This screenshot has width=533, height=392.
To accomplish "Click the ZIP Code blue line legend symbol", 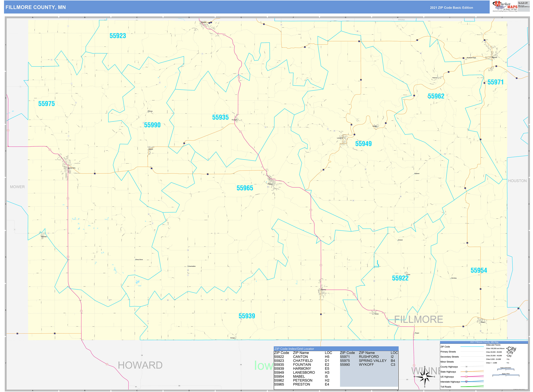I will point(472,347).
